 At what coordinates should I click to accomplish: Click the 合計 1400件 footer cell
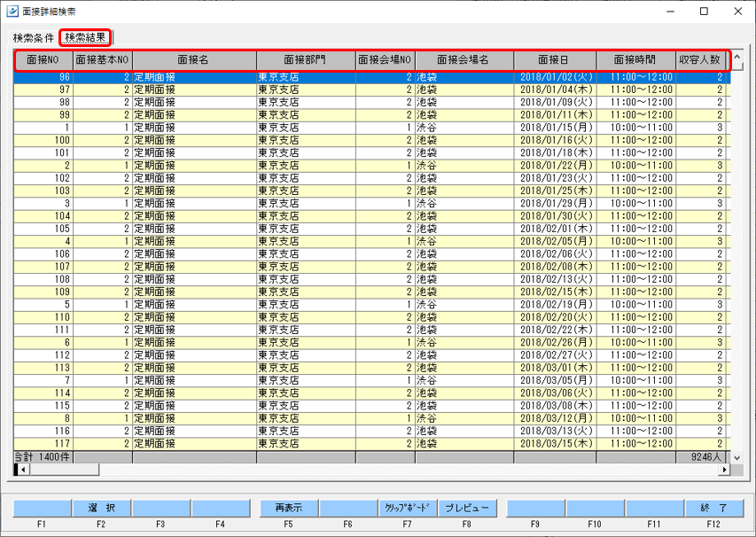coord(43,457)
